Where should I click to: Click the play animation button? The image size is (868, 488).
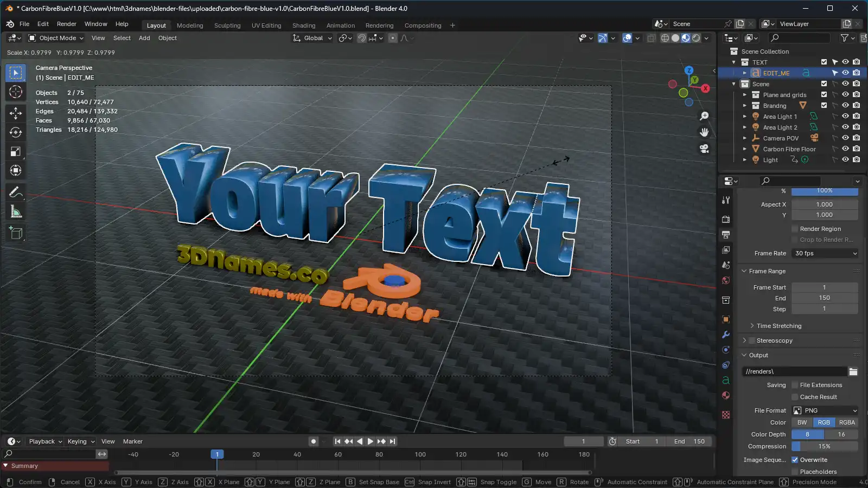click(x=371, y=441)
